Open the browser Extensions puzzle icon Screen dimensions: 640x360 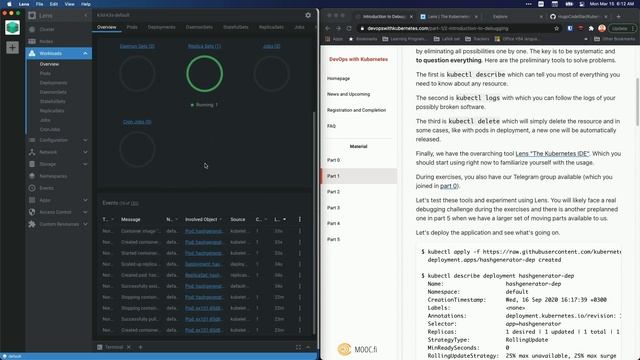591,28
